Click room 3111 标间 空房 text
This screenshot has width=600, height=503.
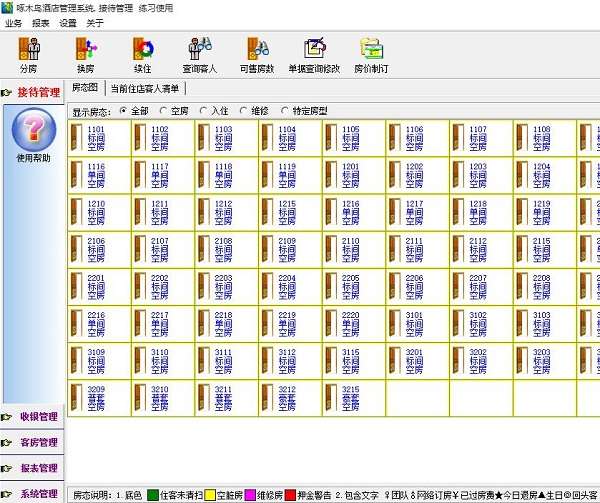[x=223, y=361]
